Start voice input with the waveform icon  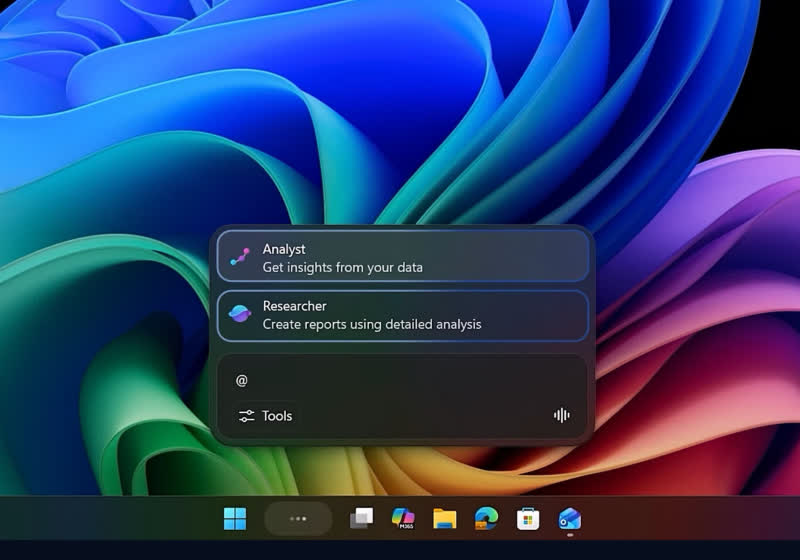pyautogui.click(x=562, y=416)
